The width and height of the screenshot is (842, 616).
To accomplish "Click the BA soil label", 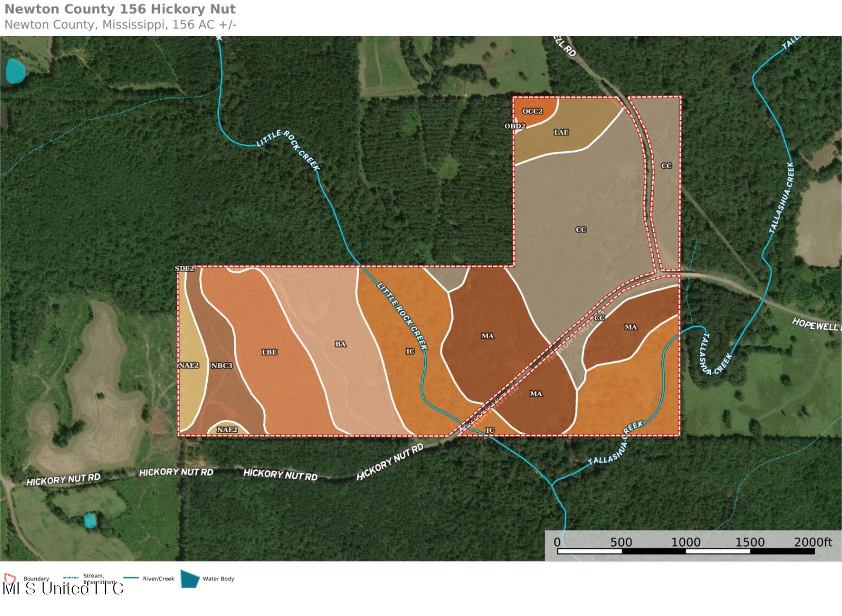I will pyautogui.click(x=340, y=344).
